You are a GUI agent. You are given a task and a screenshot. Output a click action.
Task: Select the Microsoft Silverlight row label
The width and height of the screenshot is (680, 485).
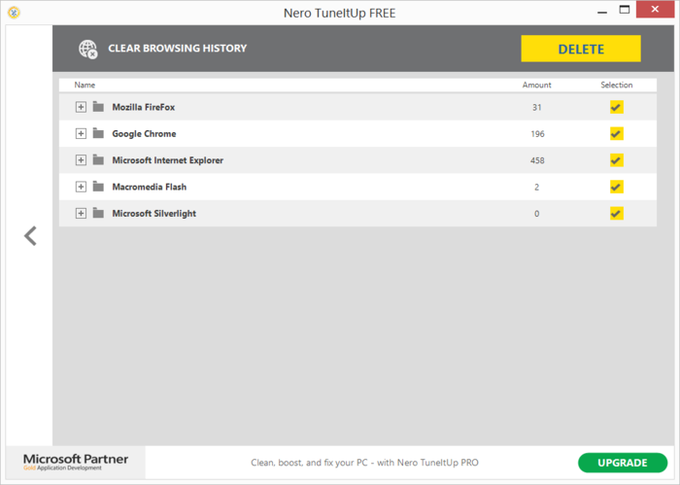pos(154,213)
